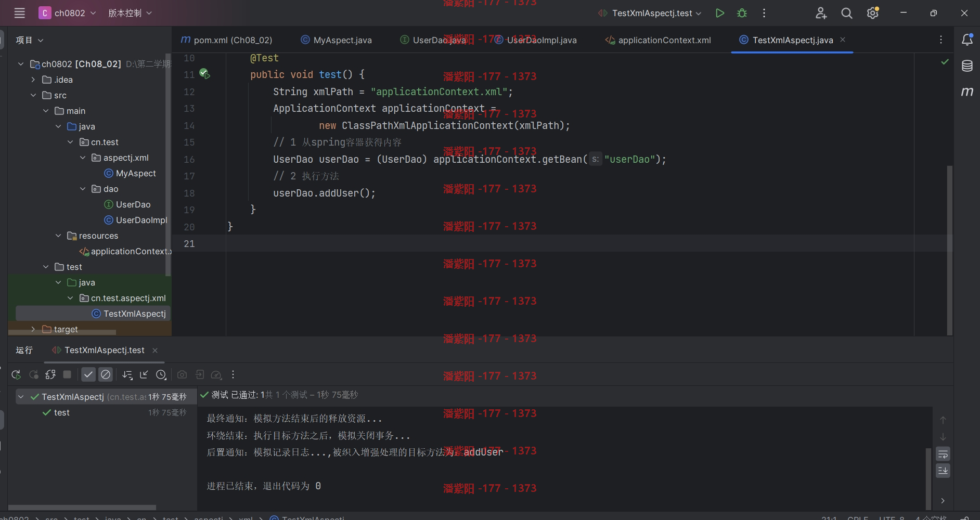980x520 pixels.
Task: Select MyAspect class in project tree
Action: [x=130, y=173]
